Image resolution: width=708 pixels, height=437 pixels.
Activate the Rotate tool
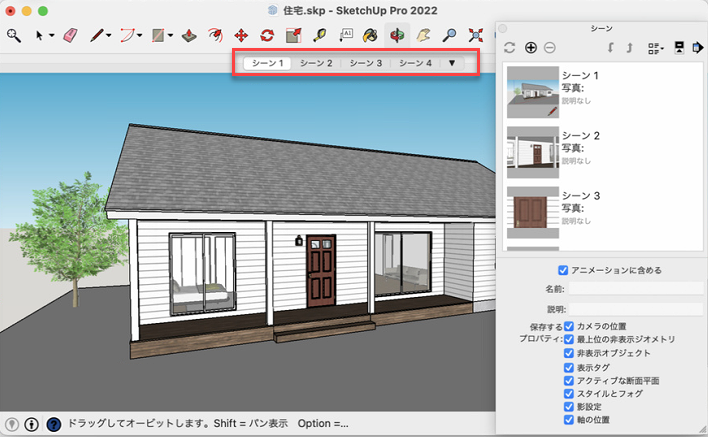click(267, 35)
